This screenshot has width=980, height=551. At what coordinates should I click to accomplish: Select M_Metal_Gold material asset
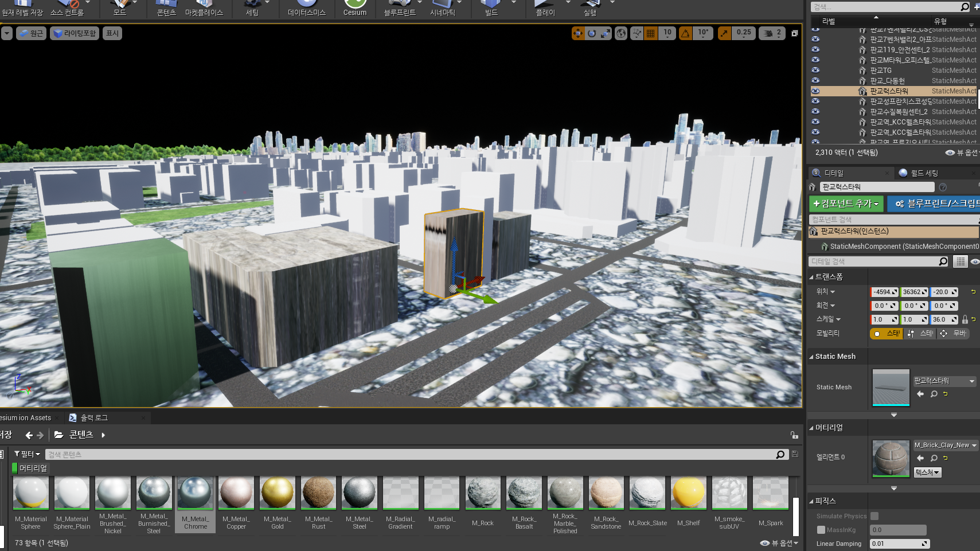click(x=278, y=503)
